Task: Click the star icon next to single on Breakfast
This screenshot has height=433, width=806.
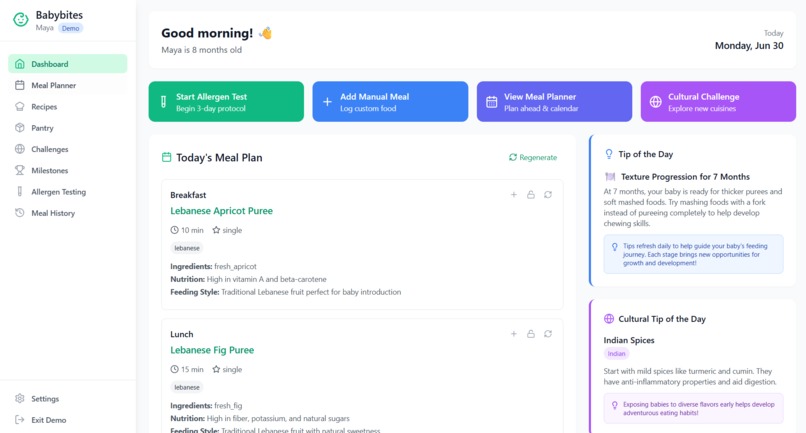Action: (x=216, y=230)
